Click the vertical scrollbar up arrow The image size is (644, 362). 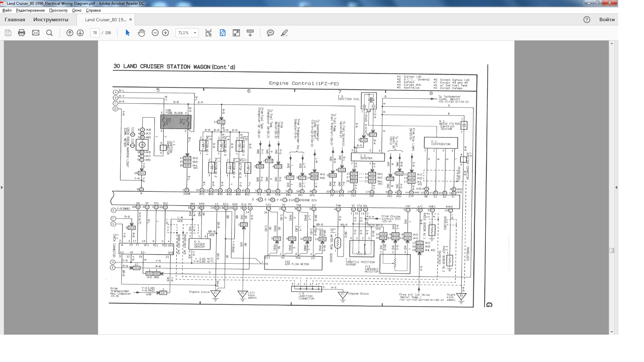612,43
